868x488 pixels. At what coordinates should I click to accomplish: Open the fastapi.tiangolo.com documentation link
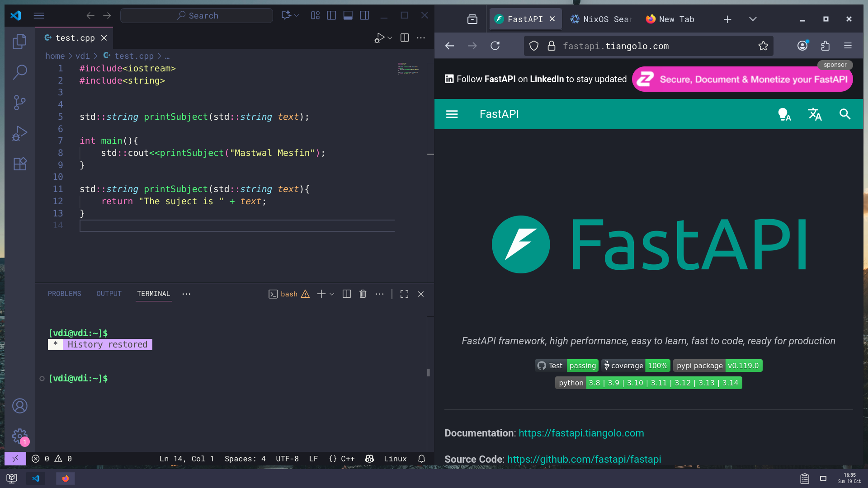pyautogui.click(x=581, y=433)
